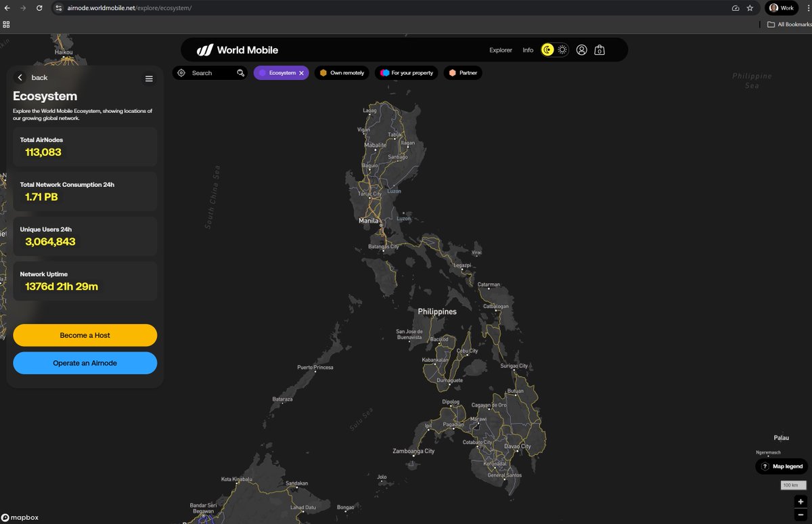The height and width of the screenshot is (524, 812).
Task: Click the Davao City map label
Action: pyautogui.click(x=518, y=447)
